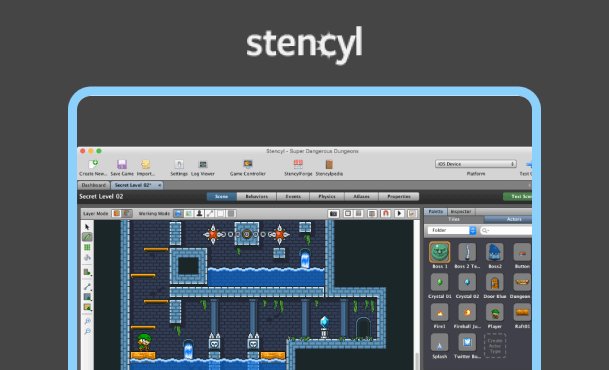Open the iOS Device platform dropdown

[x=476, y=164]
